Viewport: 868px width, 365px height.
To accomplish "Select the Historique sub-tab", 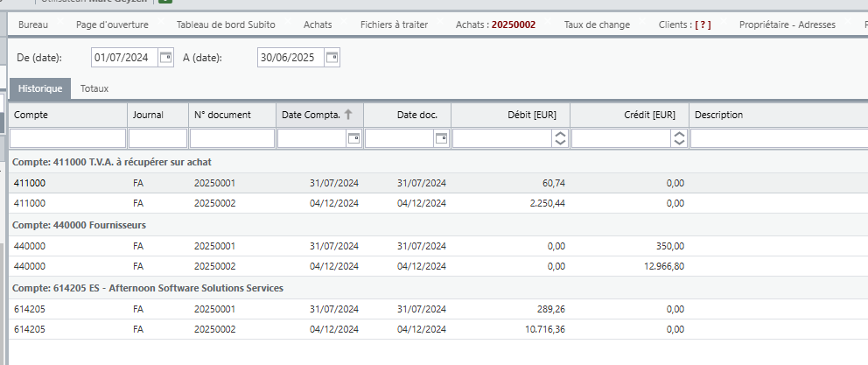I will click(40, 88).
